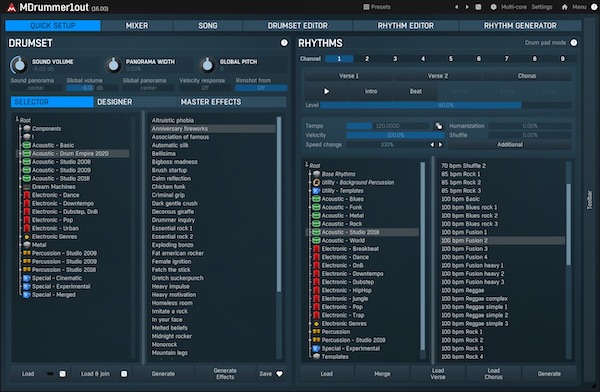Adjust the Level slider bar
The width and height of the screenshot is (600, 392).
point(445,105)
